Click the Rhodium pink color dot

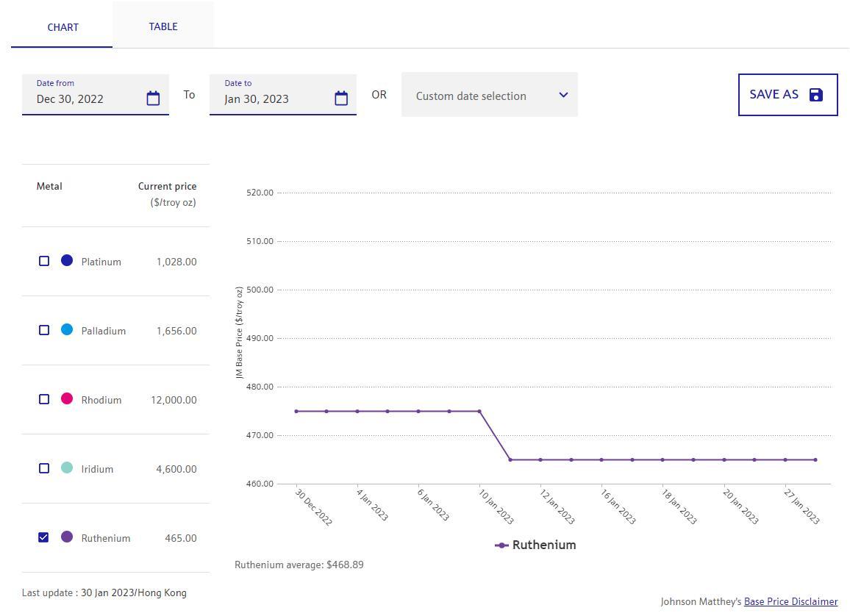tap(67, 398)
